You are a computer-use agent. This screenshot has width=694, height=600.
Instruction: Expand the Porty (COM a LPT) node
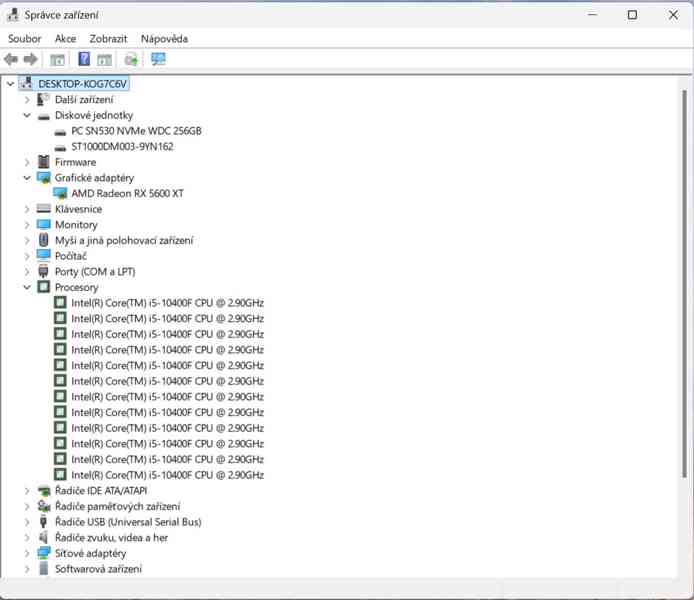pos(27,271)
